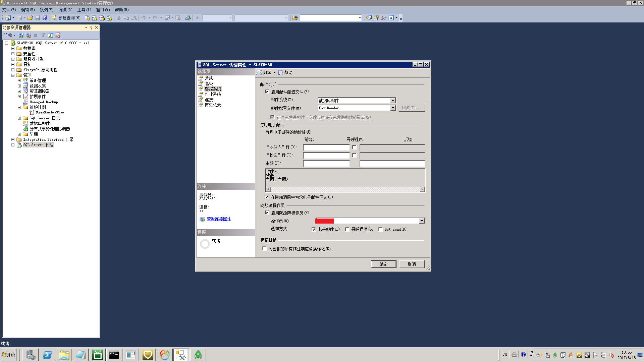The height and width of the screenshot is (362, 644).
Task: Click the 确定 button
Action: [x=383, y=264]
